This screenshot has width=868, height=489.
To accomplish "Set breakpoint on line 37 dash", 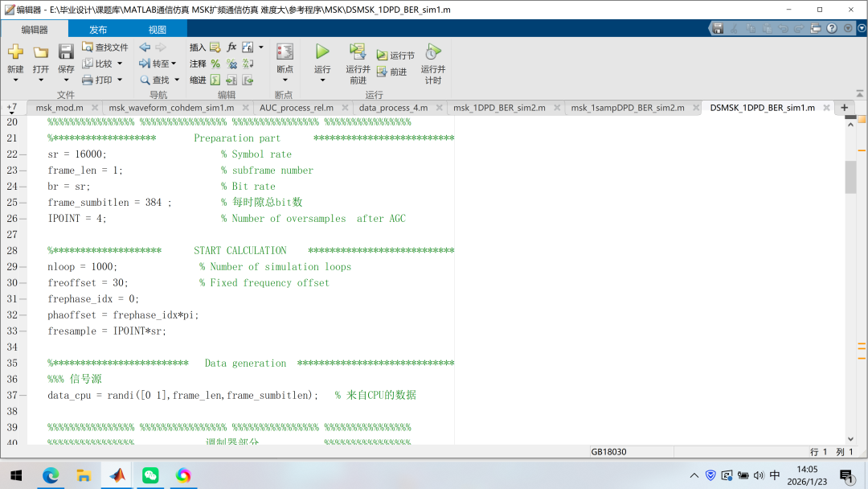I will click(x=23, y=395).
